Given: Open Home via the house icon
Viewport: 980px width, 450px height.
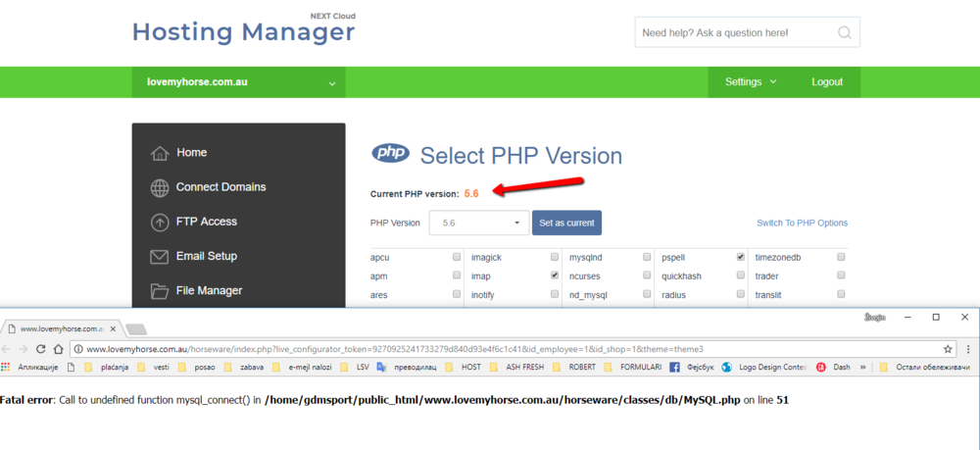Looking at the screenshot, I should (160, 153).
